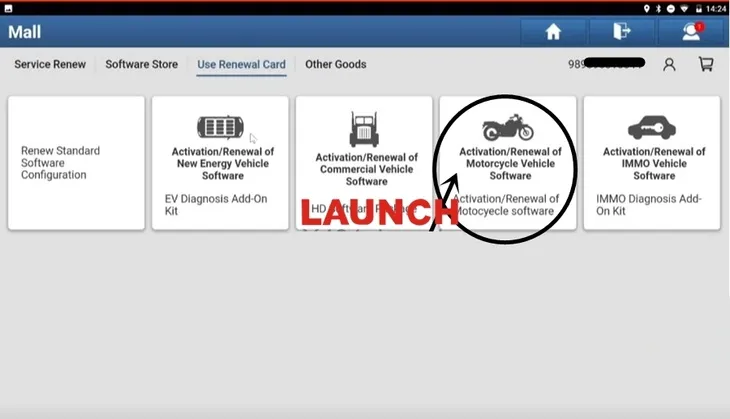
Task: Click the Mall page title
Action: [x=25, y=32]
